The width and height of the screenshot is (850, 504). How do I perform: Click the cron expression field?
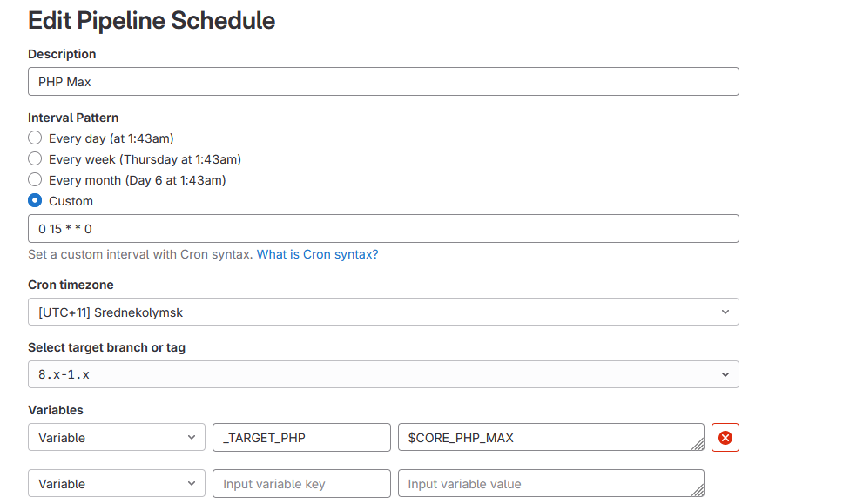pyautogui.click(x=383, y=228)
